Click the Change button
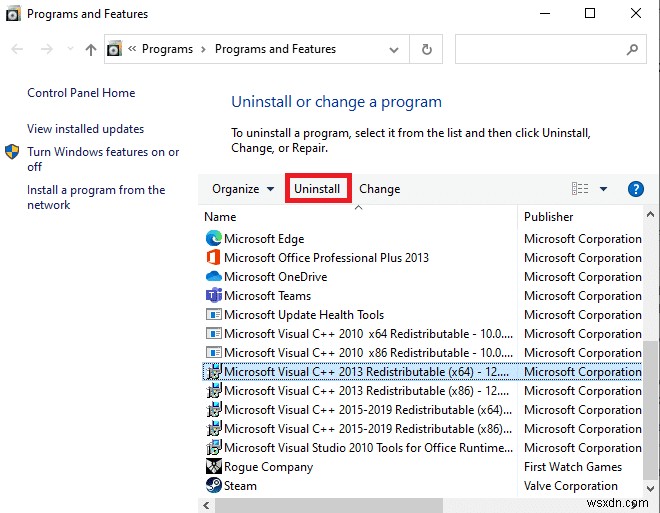 [379, 189]
